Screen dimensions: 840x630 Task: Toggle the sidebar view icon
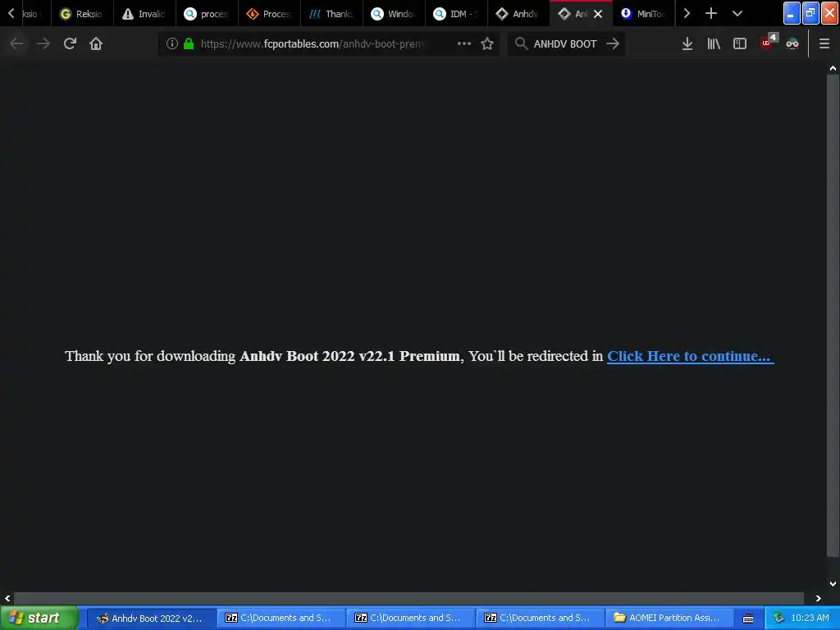tap(740, 43)
